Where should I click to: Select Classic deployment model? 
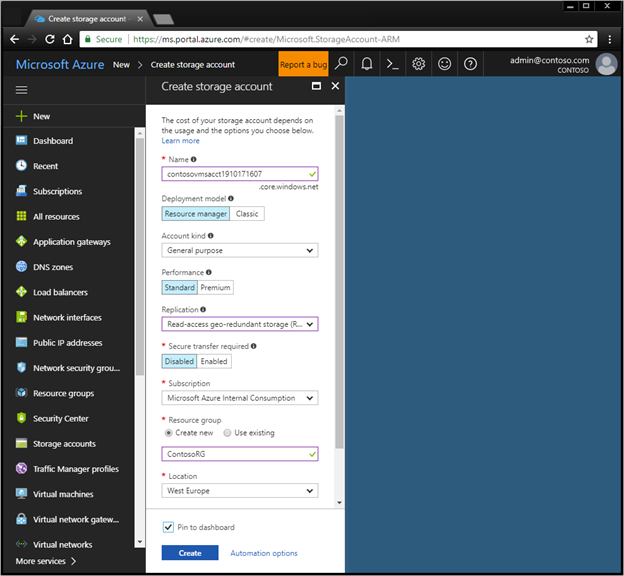click(x=247, y=214)
